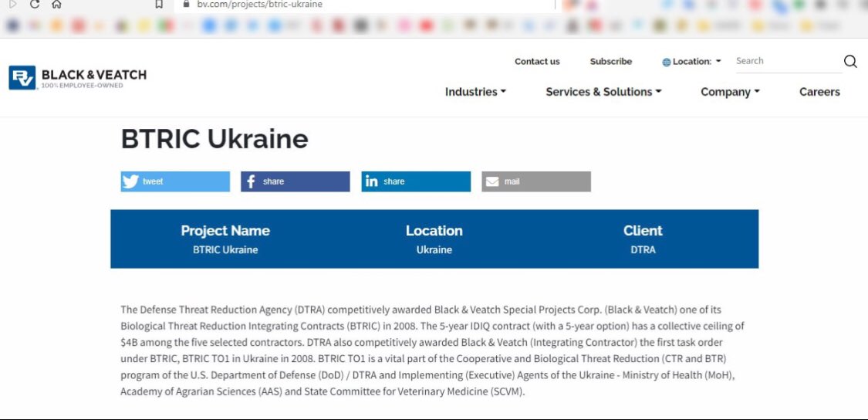Click the bookmark icon beside the address bar
Viewport: 868px width, 420px height.
point(159,5)
